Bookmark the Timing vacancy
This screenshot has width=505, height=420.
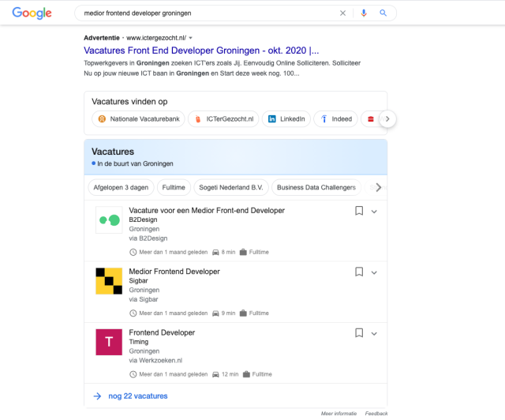[x=359, y=332]
